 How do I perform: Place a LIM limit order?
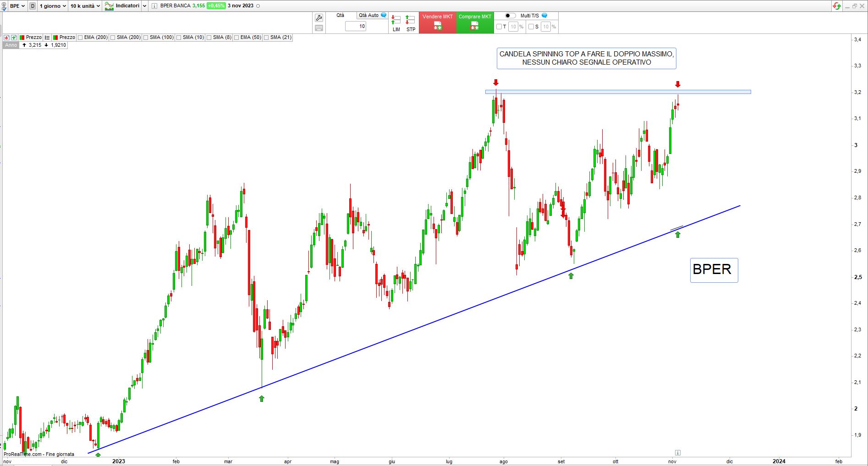point(396,23)
